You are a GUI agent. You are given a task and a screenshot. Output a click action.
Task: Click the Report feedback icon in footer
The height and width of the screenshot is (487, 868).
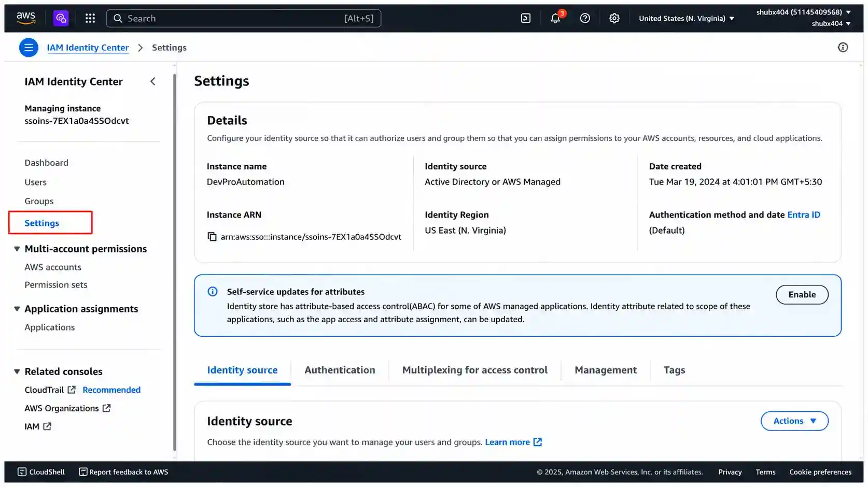click(82, 472)
